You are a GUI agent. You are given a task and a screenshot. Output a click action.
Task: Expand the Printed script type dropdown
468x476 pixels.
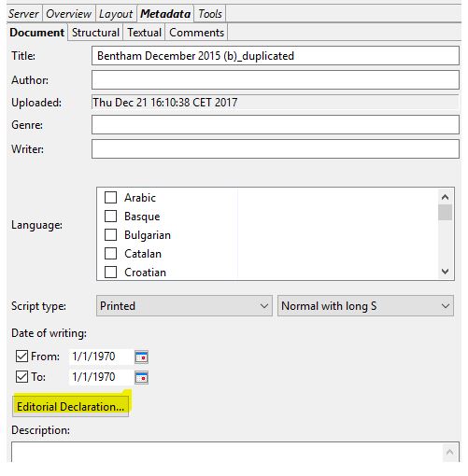(x=184, y=306)
